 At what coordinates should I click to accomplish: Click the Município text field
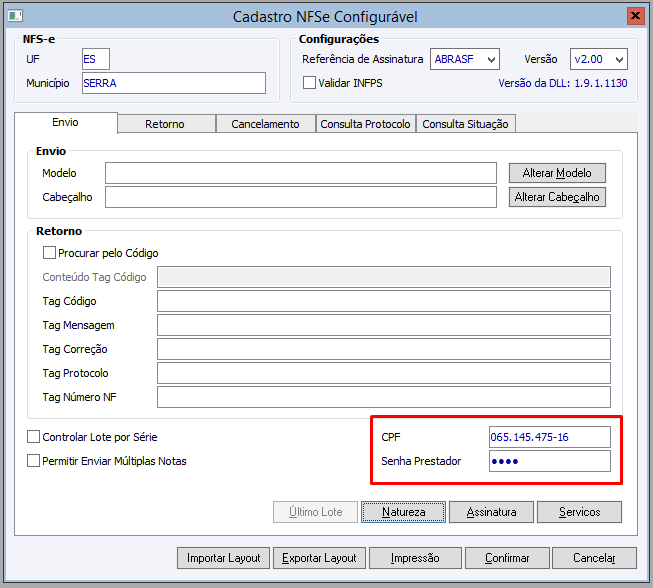click(173, 83)
